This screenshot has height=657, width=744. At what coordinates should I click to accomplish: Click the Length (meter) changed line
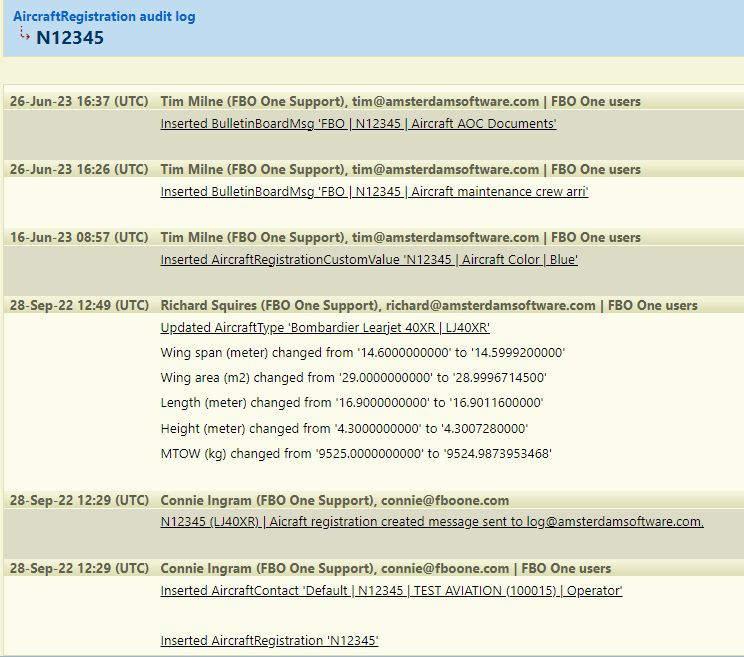pyautogui.click(x=352, y=403)
